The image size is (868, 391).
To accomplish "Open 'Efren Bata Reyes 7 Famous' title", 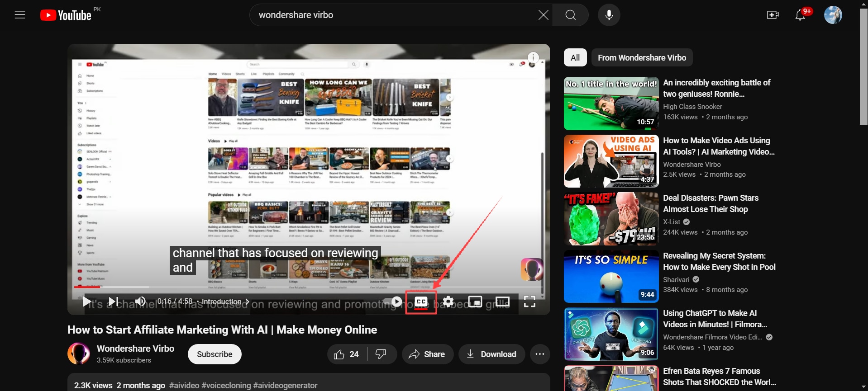I will pyautogui.click(x=720, y=377).
